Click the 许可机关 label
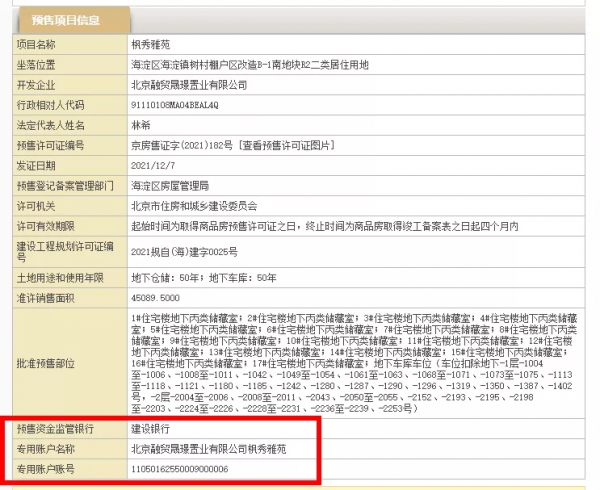The image size is (600, 490). coord(36,206)
